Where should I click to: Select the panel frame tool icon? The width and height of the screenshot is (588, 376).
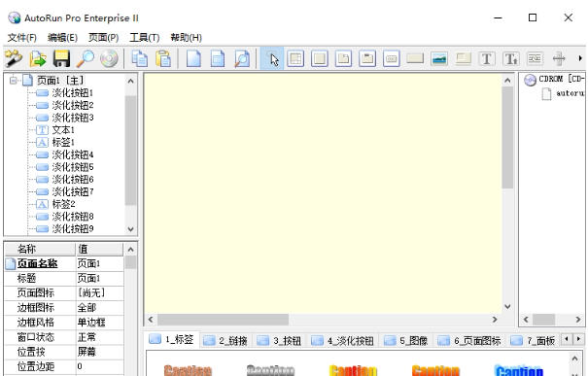point(320,59)
